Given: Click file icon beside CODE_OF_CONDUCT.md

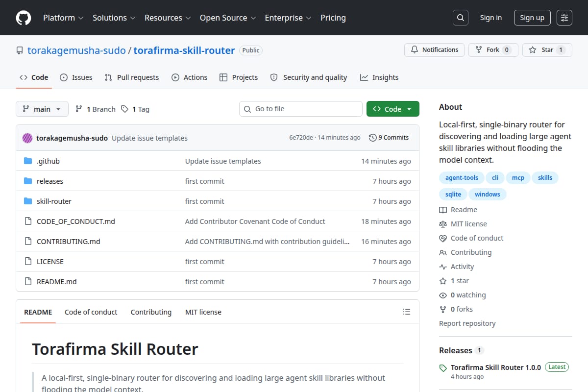Looking at the screenshot, I should click(28, 221).
